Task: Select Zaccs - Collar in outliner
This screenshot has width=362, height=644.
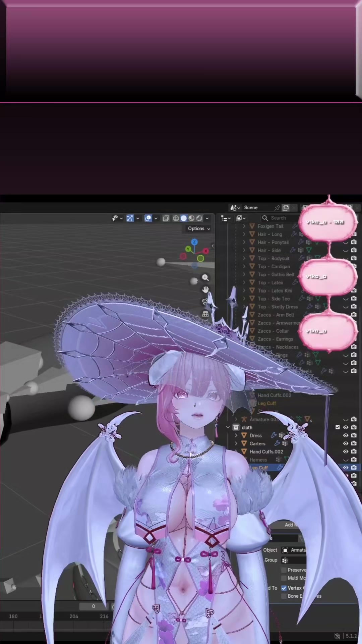Action: click(273, 331)
